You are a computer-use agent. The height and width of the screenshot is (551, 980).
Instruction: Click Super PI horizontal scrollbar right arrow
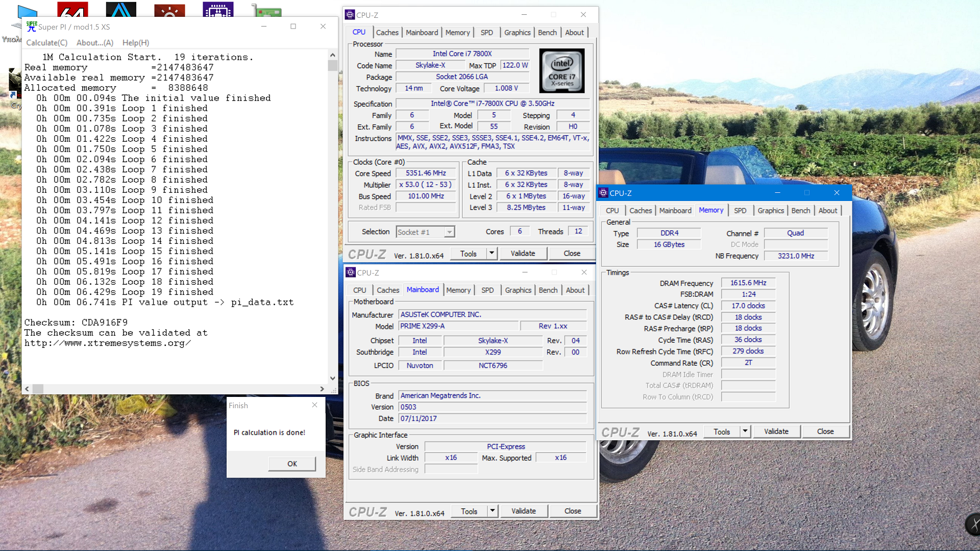pyautogui.click(x=322, y=389)
